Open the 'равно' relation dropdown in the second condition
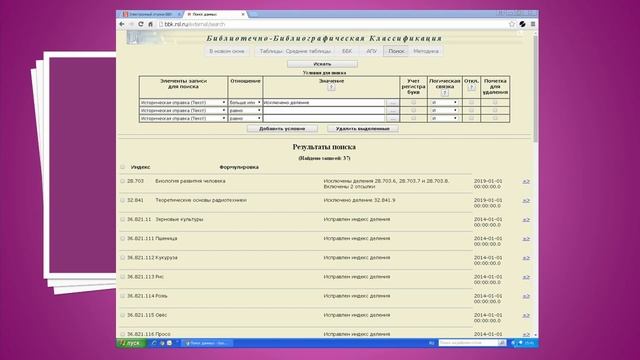The height and width of the screenshot is (360, 640). pos(245,111)
